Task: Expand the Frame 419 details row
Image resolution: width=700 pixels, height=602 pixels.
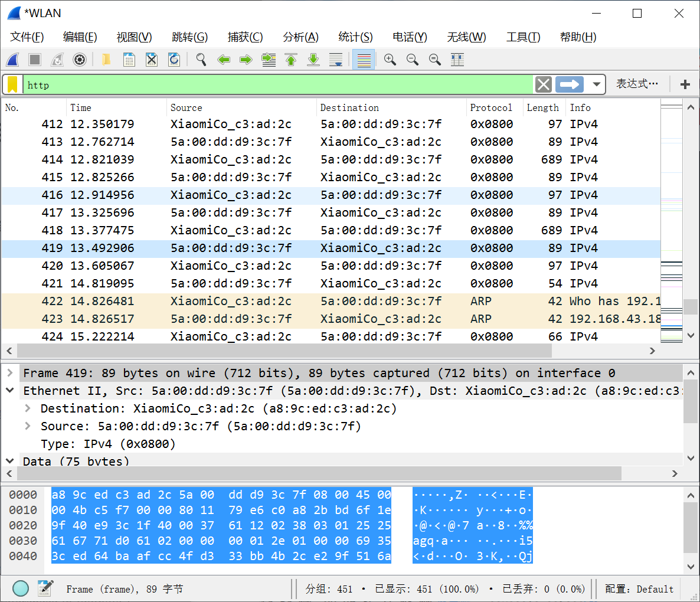Action: [10, 372]
